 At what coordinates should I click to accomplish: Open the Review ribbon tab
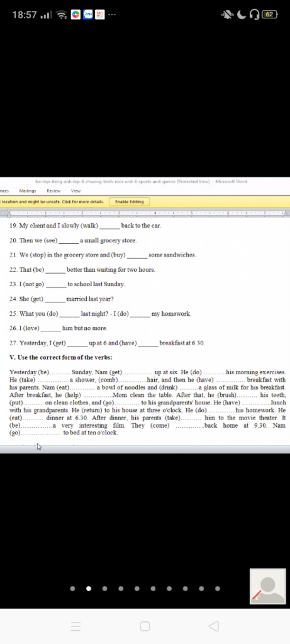[54, 191]
